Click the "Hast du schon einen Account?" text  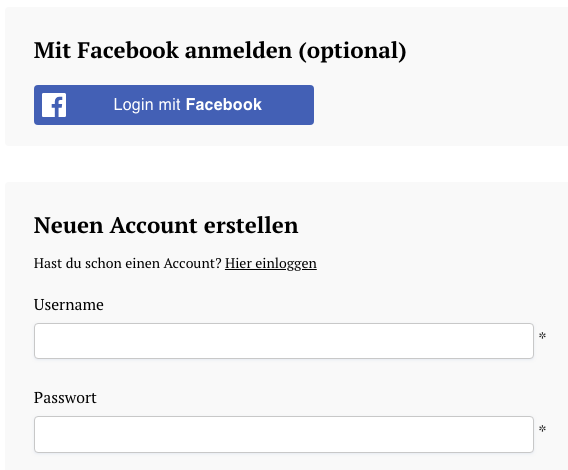pos(128,263)
